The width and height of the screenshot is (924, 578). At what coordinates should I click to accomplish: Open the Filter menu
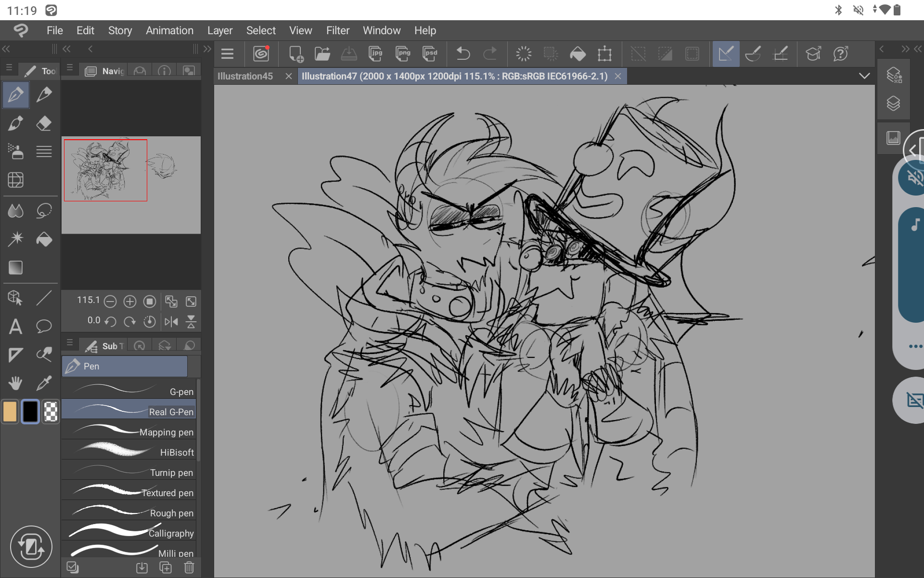337,30
